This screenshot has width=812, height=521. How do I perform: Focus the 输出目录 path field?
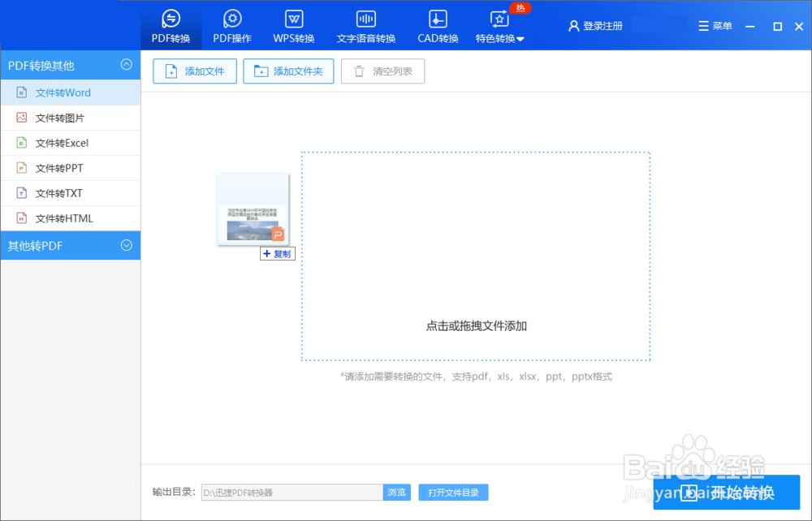[292, 493]
